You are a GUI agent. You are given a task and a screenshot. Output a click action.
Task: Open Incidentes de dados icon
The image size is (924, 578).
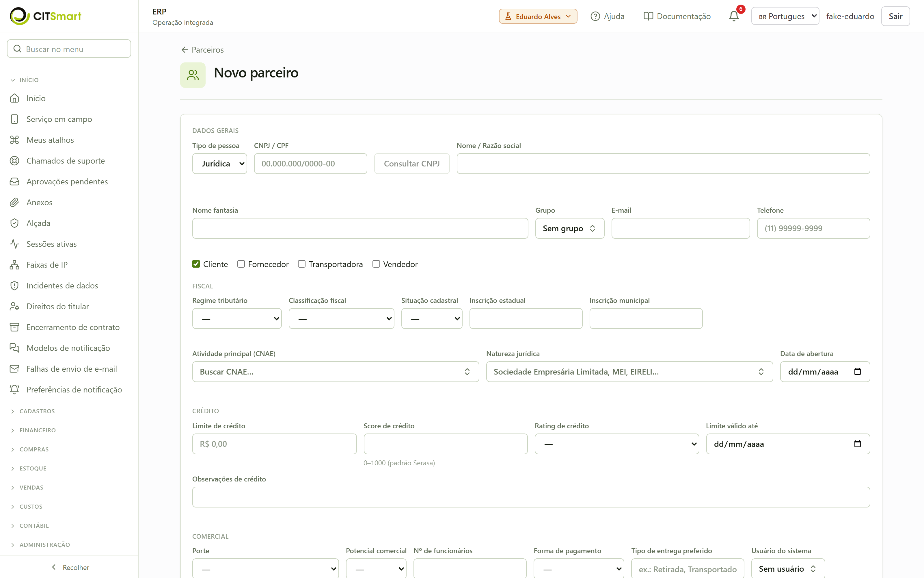14,286
